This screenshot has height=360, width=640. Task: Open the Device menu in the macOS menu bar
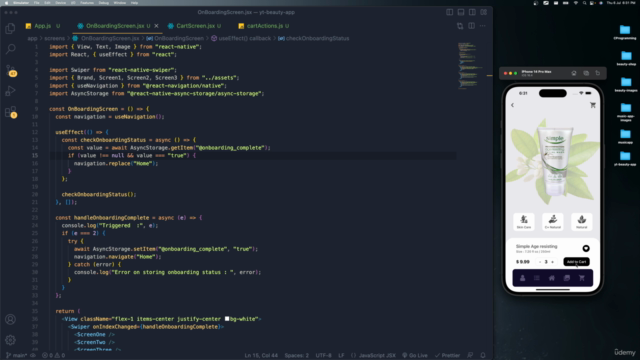[x=60, y=3]
